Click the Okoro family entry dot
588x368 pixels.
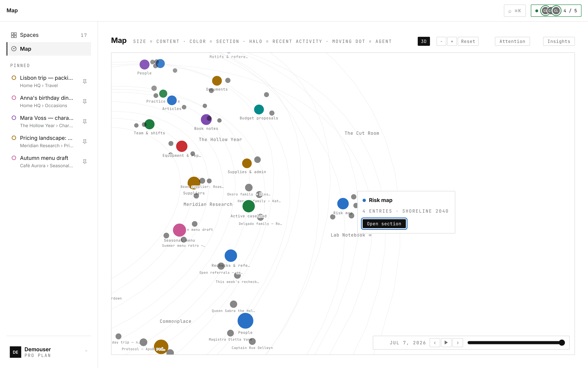(248, 187)
